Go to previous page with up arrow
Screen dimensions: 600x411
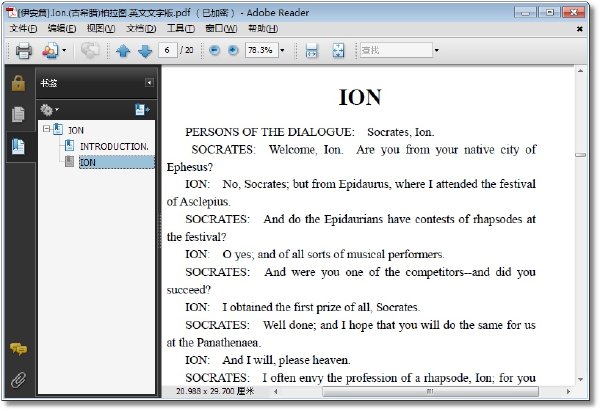123,51
